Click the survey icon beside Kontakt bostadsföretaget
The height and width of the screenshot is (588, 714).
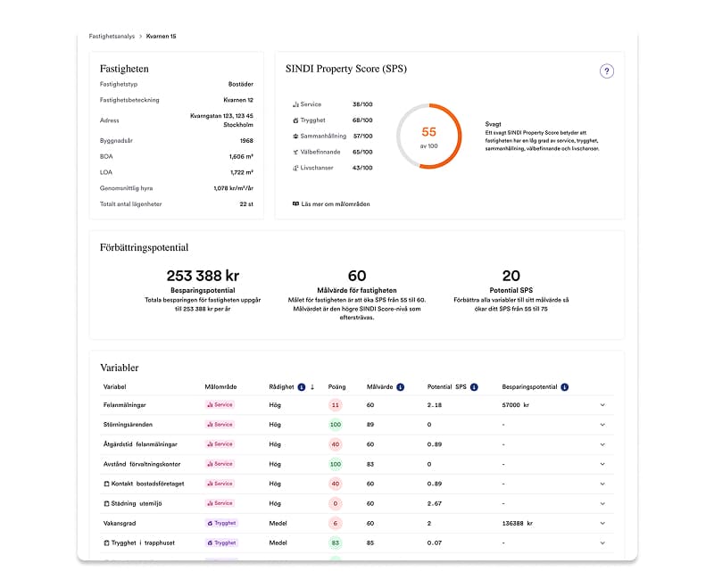click(x=106, y=484)
